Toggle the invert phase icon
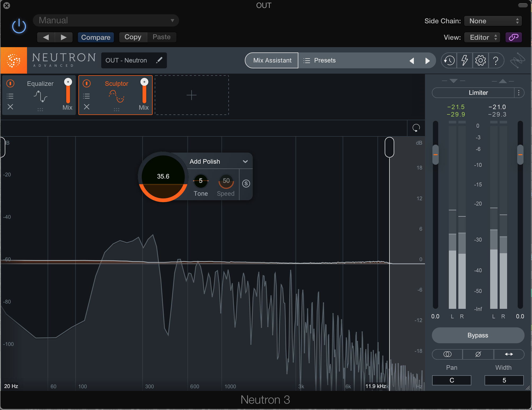 tap(478, 354)
